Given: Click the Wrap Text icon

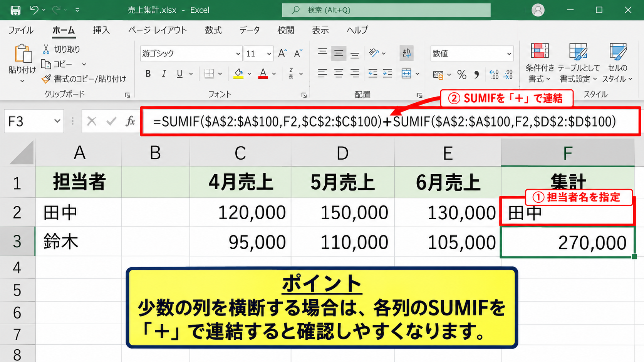Looking at the screenshot, I should tap(407, 53).
